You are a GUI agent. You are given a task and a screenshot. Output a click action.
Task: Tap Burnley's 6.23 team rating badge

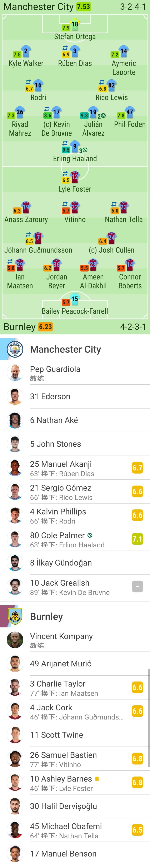pos(45,326)
